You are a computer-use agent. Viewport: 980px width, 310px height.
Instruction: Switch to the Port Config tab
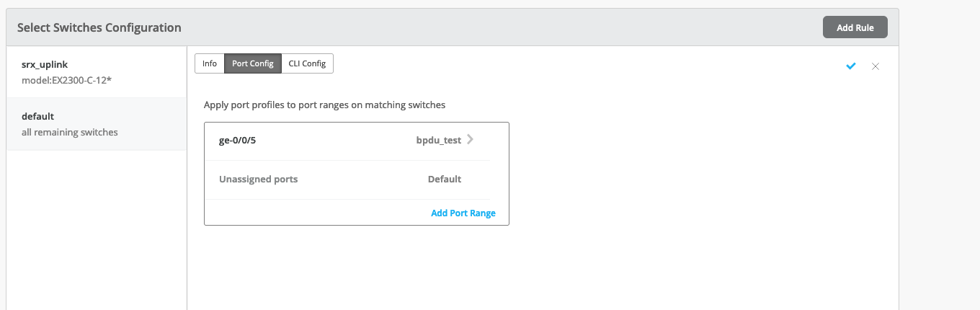point(252,63)
